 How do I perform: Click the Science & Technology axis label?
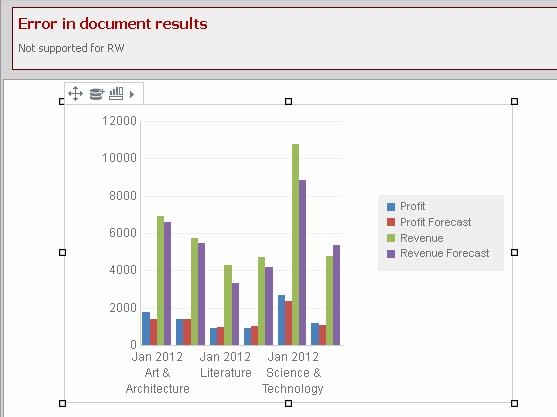click(293, 380)
